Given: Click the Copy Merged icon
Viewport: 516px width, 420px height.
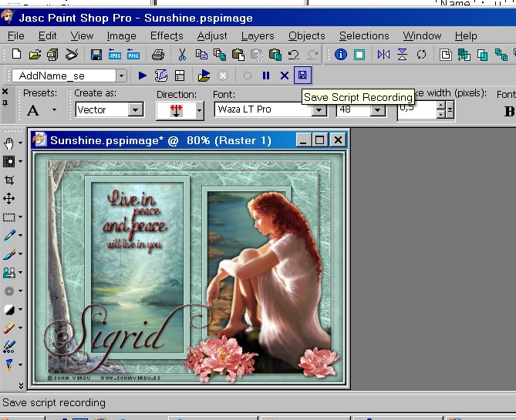Looking at the screenshot, I should tap(220, 55).
